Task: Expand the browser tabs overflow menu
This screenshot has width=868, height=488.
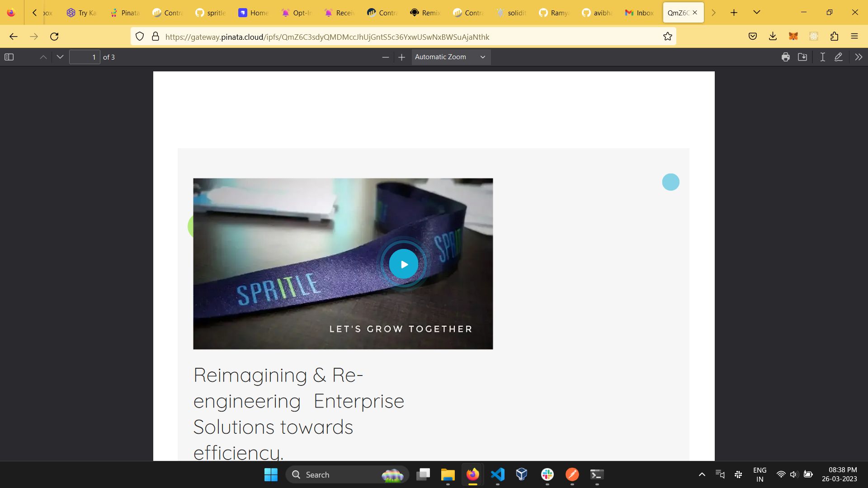Action: point(755,13)
